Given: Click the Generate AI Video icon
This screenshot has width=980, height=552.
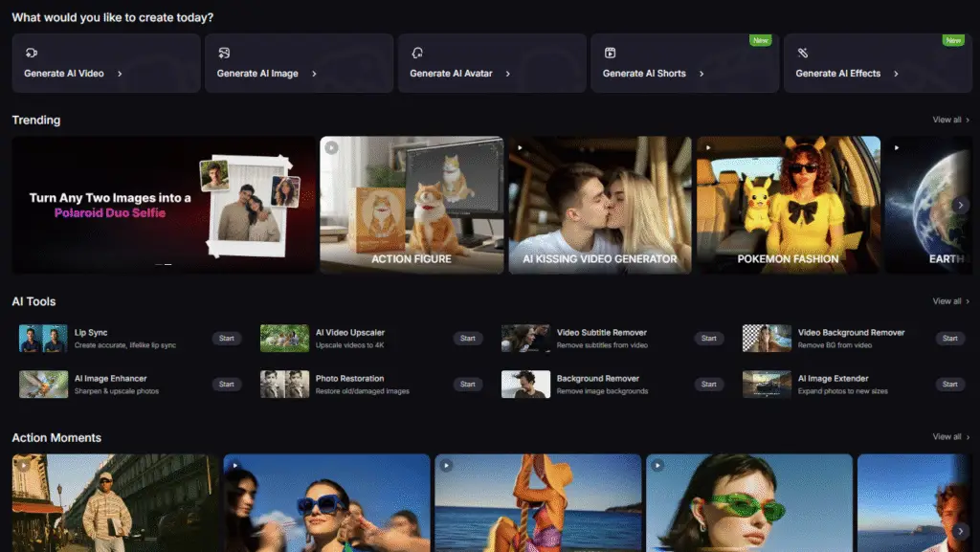Looking at the screenshot, I should pyautogui.click(x=32, y=54).
